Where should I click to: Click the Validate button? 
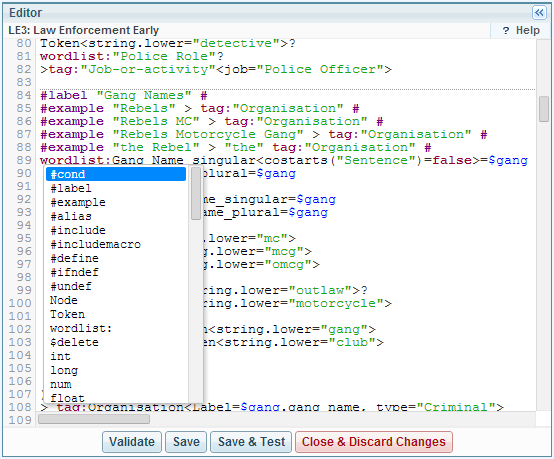pyautogui.click(x=132, y=442)
